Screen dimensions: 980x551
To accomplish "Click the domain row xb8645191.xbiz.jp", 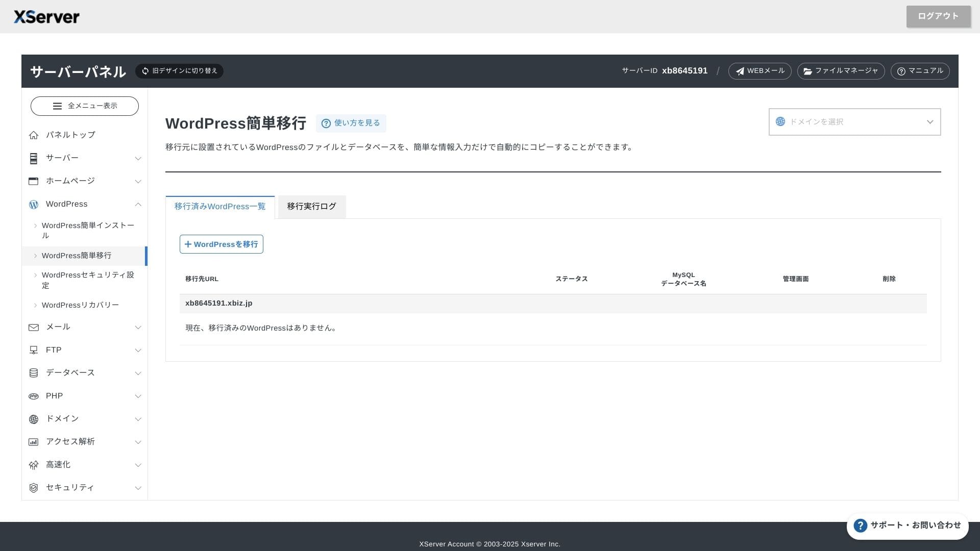I will [553, 304].
